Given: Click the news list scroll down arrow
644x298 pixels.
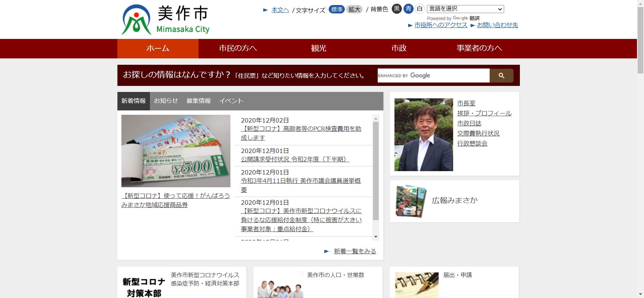Looking at the screenshot, I should pos(376,237).
